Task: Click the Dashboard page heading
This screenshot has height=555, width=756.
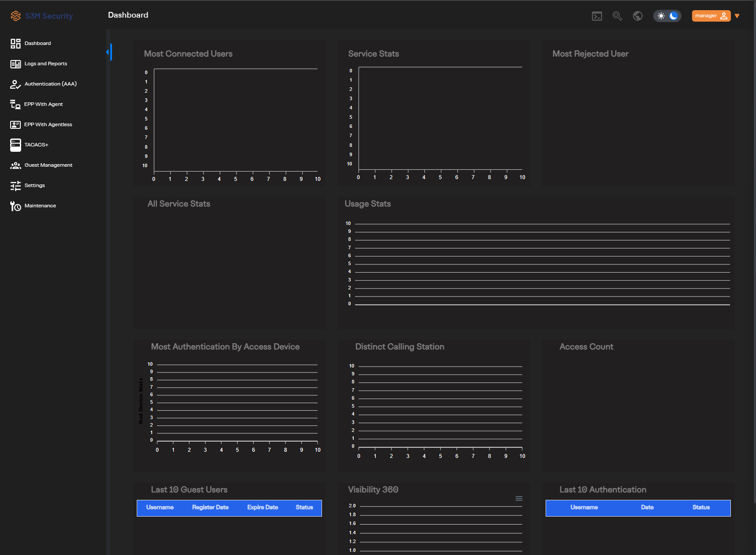Action: (x=128, y=15)
